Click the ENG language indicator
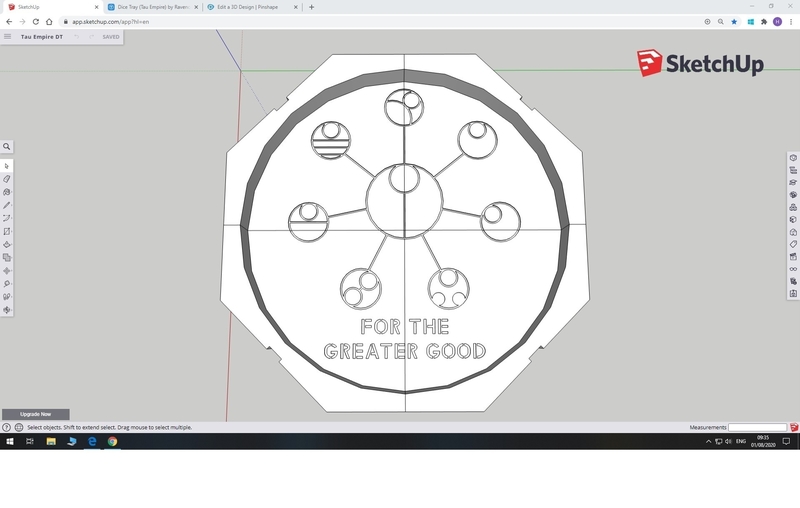 point(741,442)
